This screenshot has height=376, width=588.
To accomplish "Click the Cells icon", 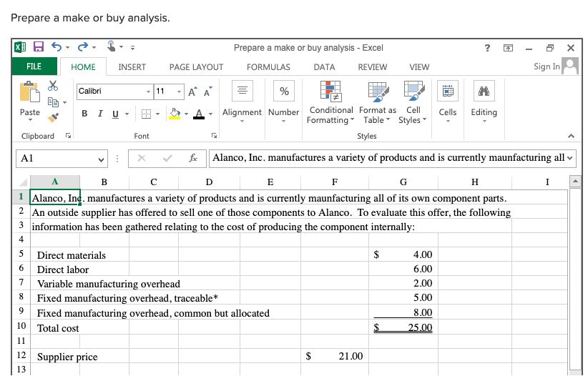I will pyautogui.click(x=447, y=91).
